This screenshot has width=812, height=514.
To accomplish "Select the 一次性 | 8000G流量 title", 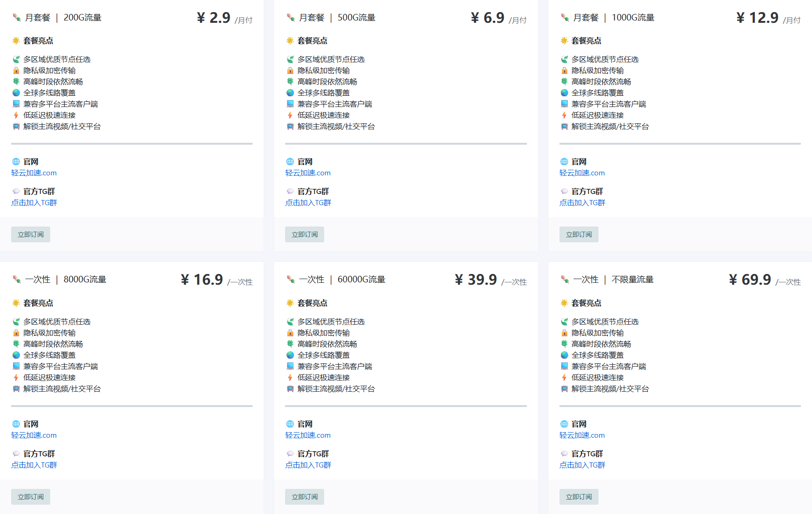I will tap(66, 280).
